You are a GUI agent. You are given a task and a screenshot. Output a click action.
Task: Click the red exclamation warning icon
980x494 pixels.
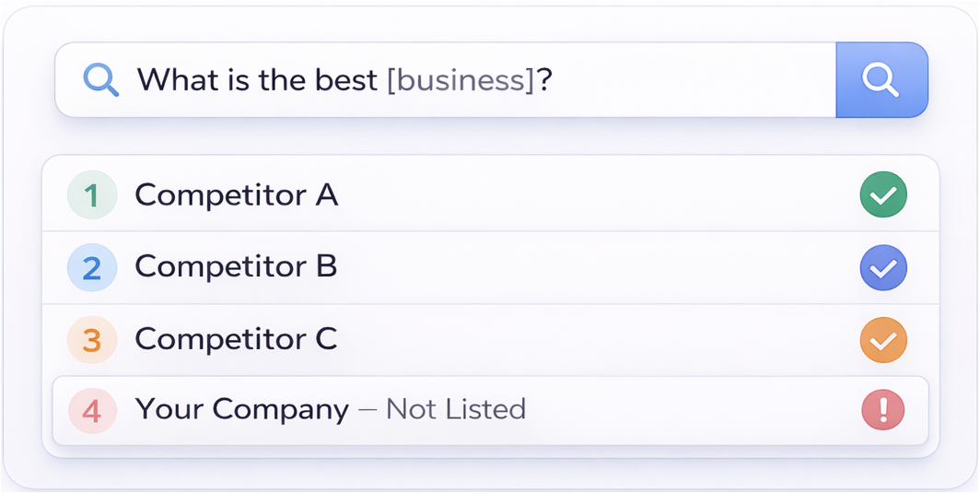[x=883, y=410]
